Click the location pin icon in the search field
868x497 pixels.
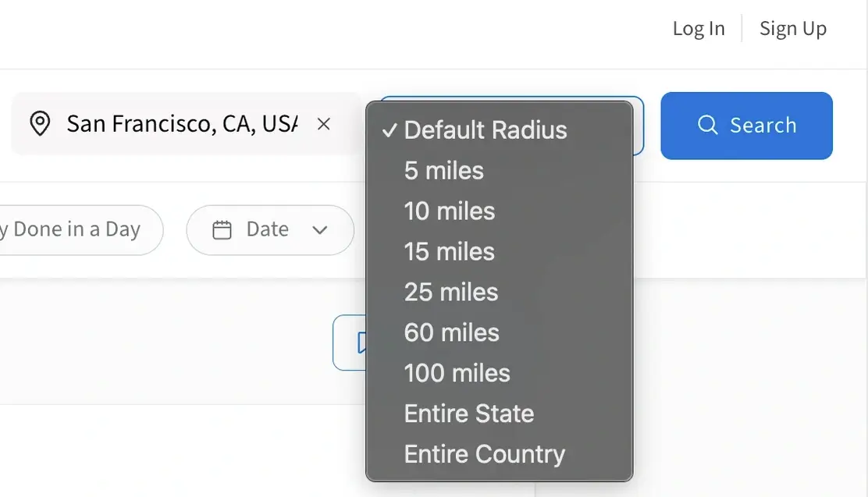[41, 123]
